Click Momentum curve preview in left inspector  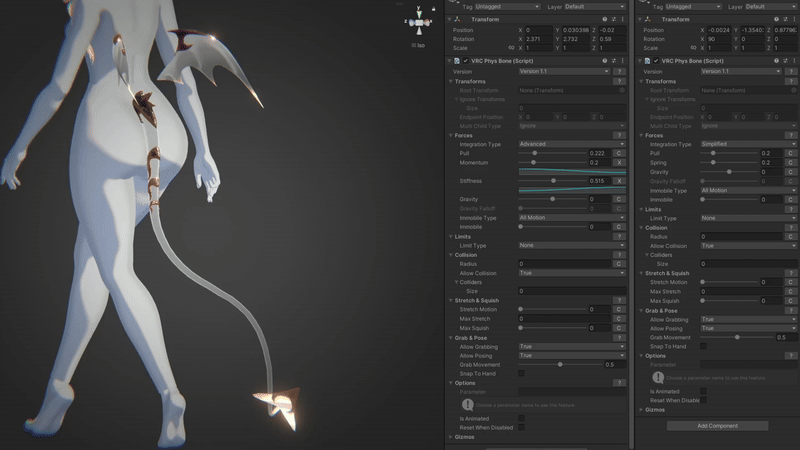[572, 171]
